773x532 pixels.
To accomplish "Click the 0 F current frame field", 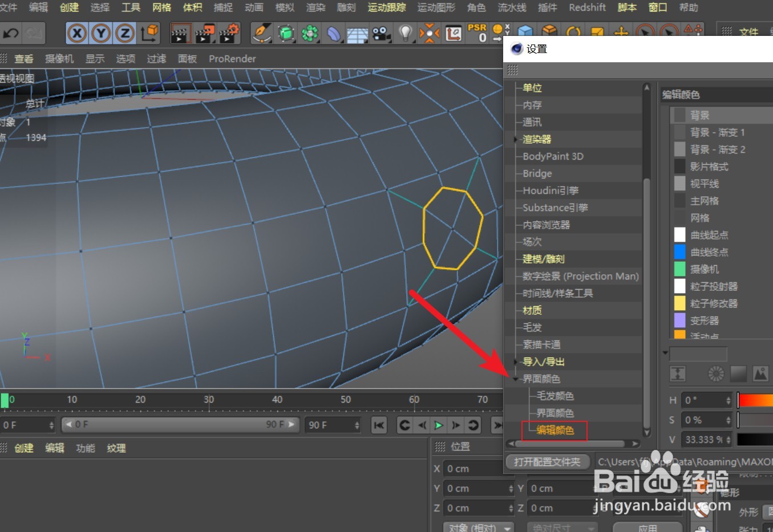I will click(x=27, y=425).
